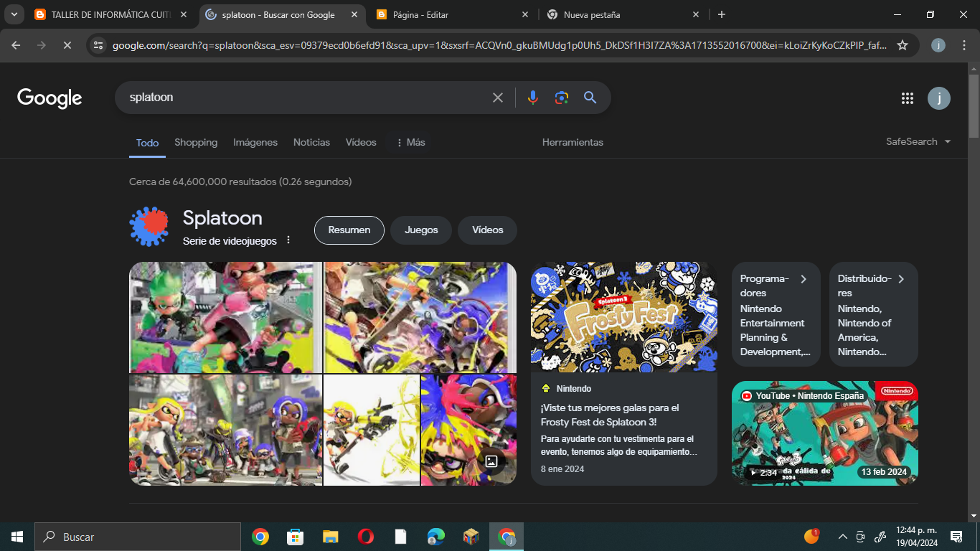The height and width of the screenshot is (551, 980).
Task: Open Google apps grid
Action: [x=907, y=98]
